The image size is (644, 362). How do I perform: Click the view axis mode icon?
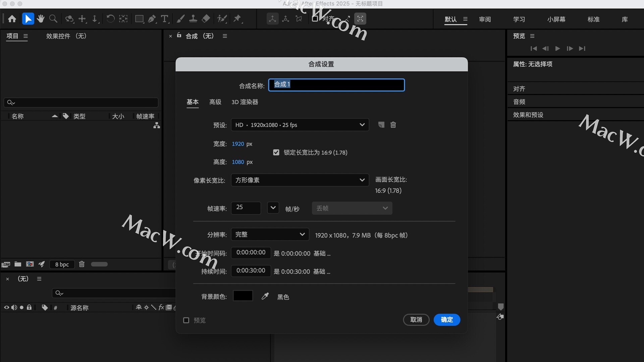coord(299,19)
